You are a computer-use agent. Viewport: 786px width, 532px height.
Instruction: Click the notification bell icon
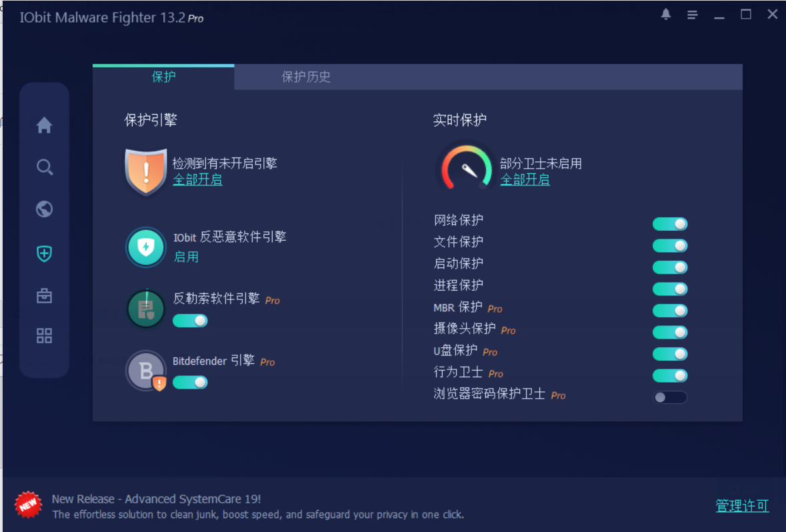tap(665, 15)
